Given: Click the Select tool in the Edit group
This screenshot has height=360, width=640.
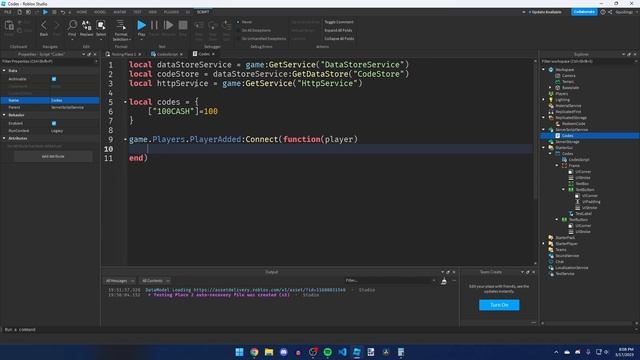Looking at the screenshot, I should click(x=101, y=26).
